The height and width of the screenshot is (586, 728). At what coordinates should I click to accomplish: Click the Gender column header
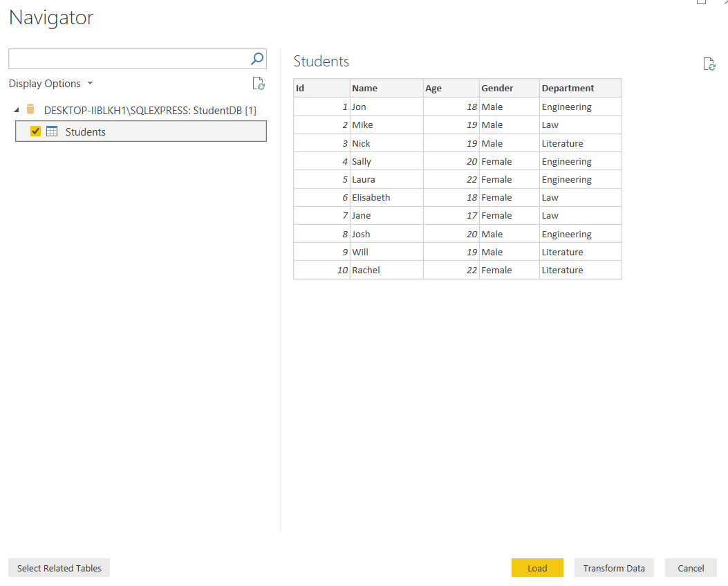pyautogui.click(x=510, y=89)
